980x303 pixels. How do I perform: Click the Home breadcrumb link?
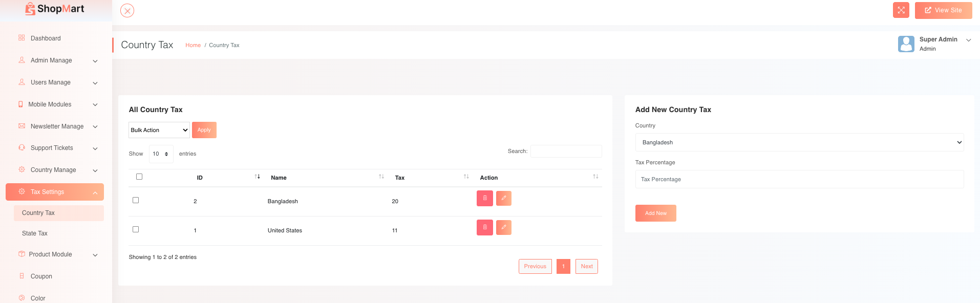193,45
